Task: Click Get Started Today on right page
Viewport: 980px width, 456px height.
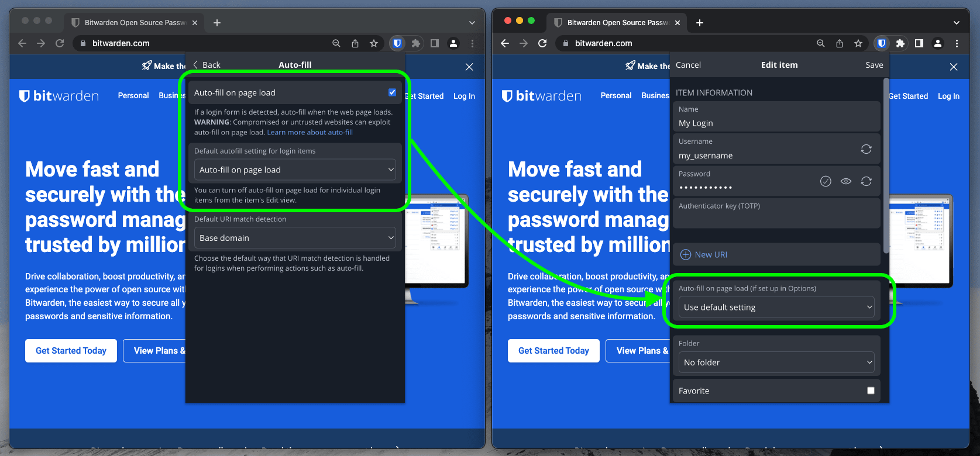Action: coord(553,351)
